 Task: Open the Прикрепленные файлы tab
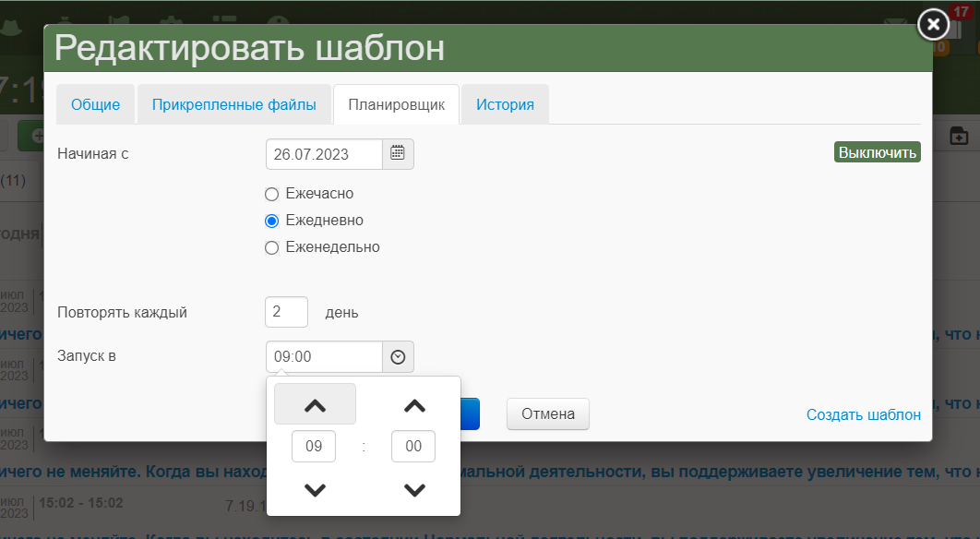tap(234, 104)
